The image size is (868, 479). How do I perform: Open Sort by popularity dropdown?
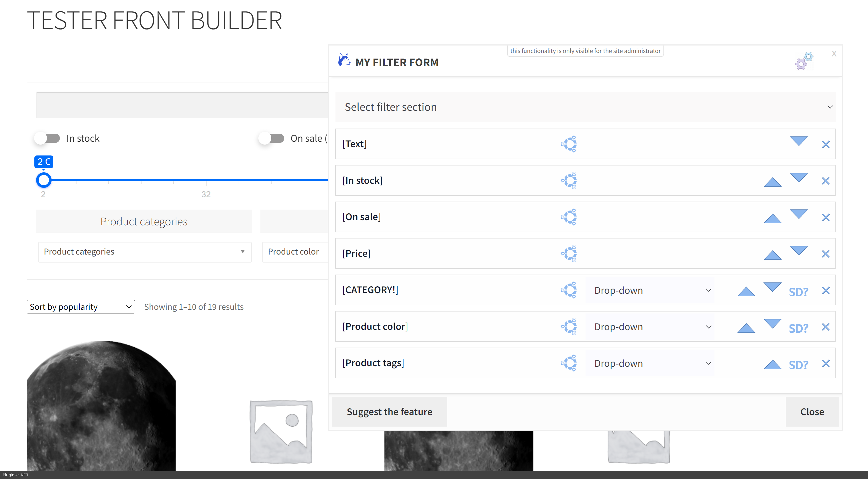coord(81,307)
